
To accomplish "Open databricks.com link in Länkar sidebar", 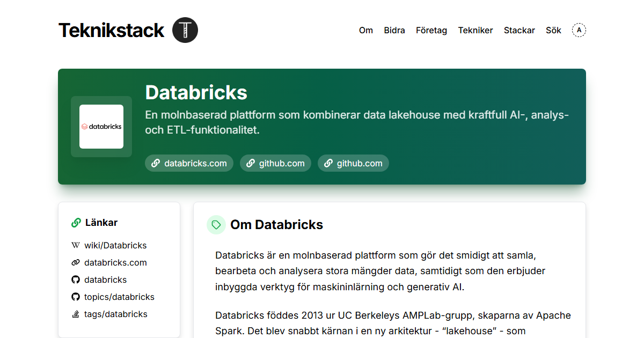I will (x=115, y=262).
